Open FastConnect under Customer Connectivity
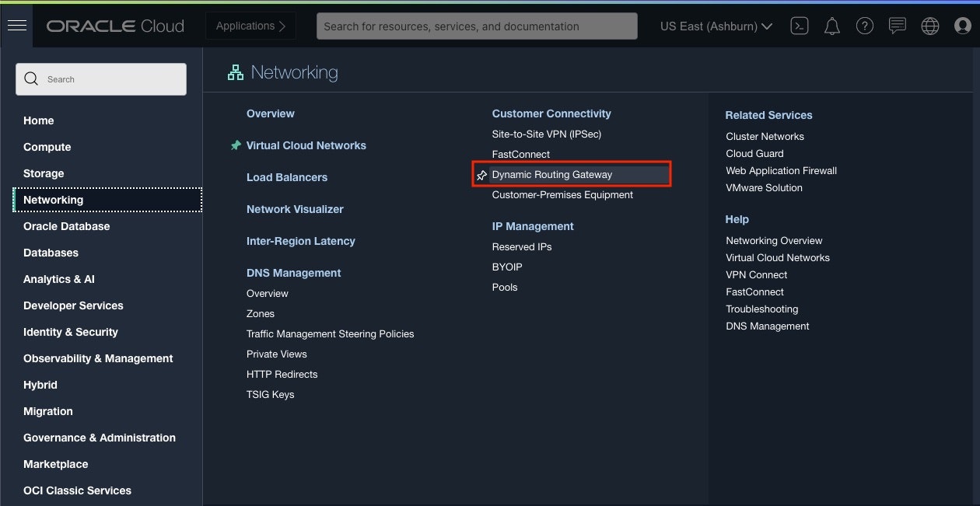 521,154
